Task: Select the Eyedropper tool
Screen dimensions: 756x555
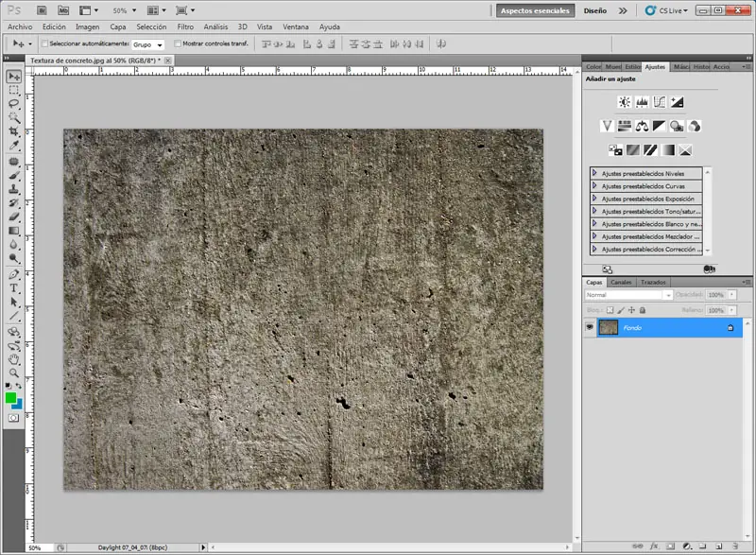Action: point(14,146)
